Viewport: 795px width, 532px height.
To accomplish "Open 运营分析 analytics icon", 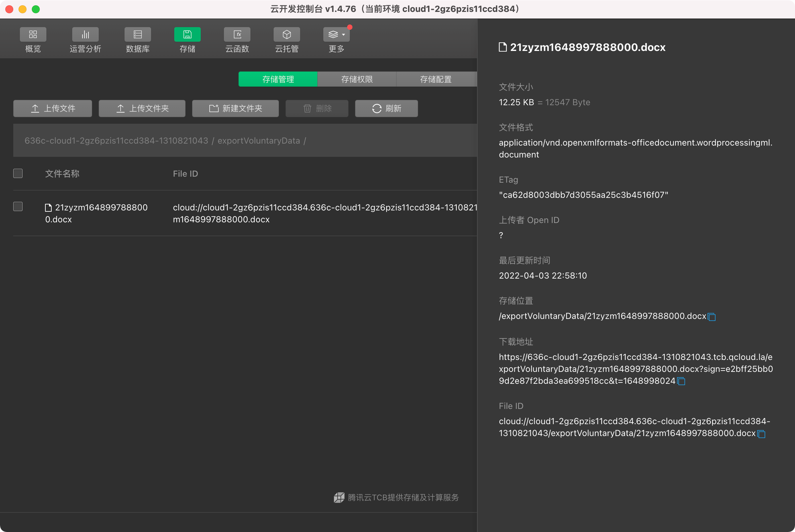I will [85, 35].
